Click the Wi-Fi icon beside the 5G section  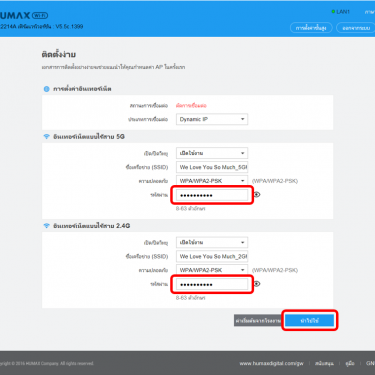point(47,137)
